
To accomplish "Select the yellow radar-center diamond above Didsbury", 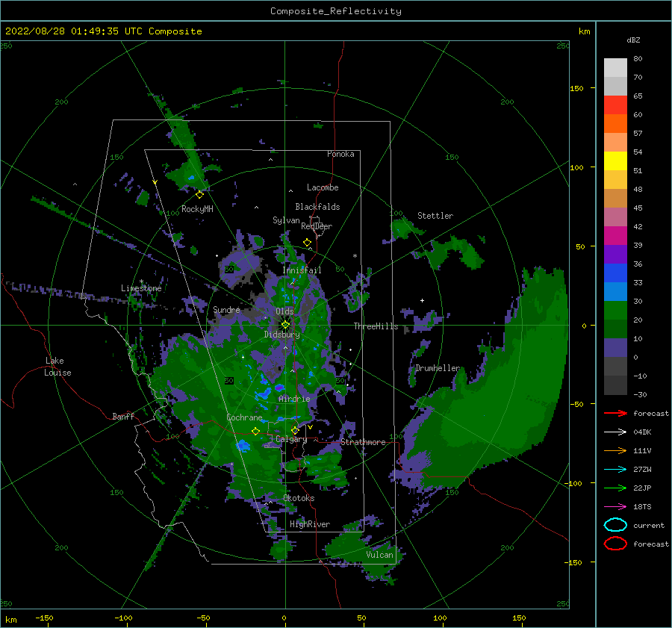I will point(285,325).
